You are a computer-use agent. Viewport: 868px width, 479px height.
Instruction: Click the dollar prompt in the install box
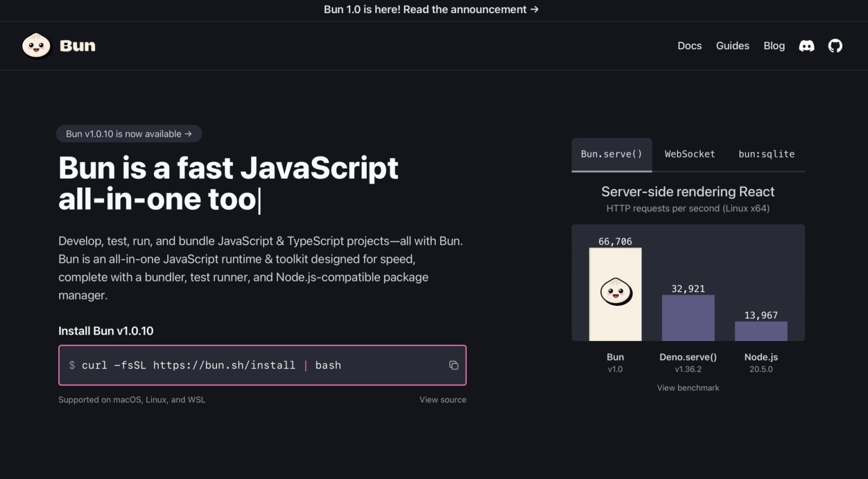[72, 365]
